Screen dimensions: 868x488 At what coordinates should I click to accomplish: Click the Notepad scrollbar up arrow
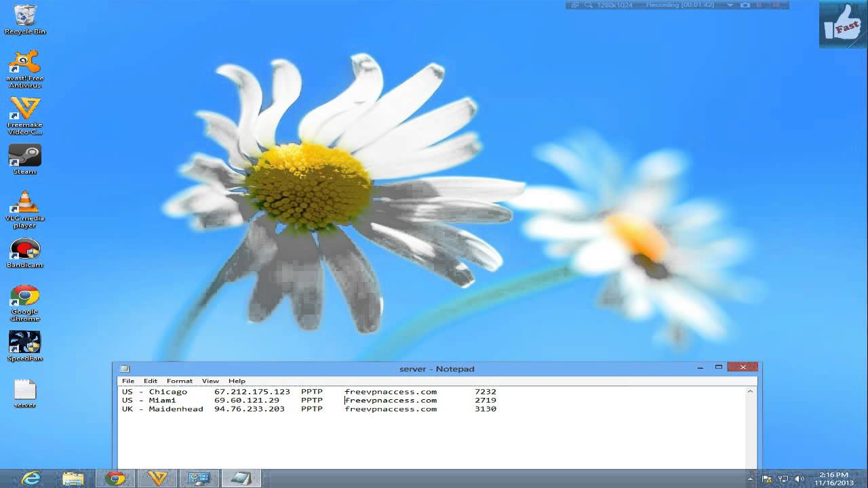[750, 391]
